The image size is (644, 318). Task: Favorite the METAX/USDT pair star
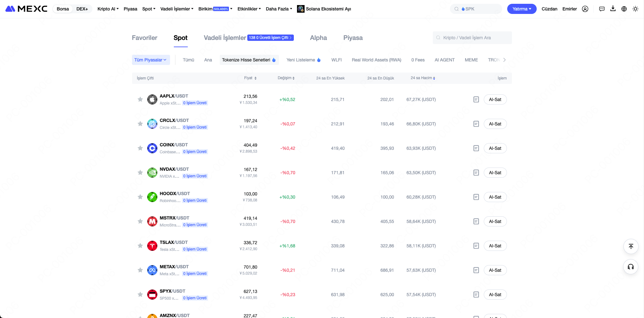click(140, 270)
